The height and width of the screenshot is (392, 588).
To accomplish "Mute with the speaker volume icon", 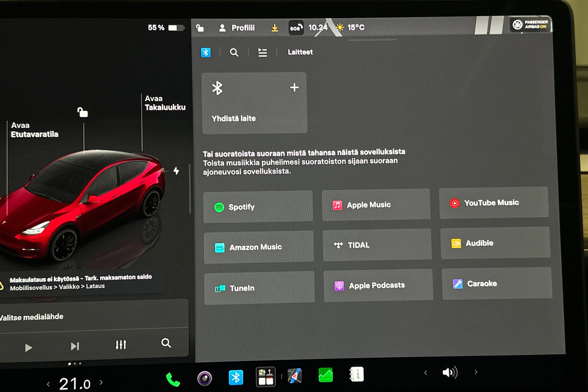I will pos(450,372).
